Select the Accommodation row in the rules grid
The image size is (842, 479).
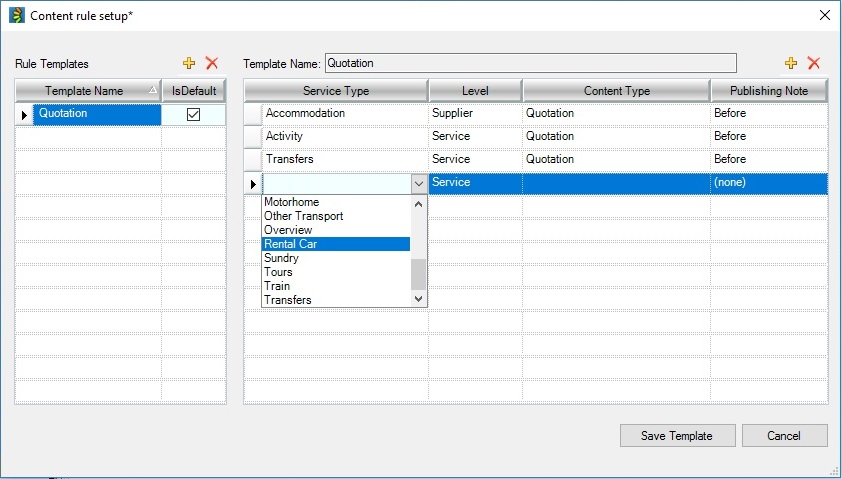(x=344, y=114)
